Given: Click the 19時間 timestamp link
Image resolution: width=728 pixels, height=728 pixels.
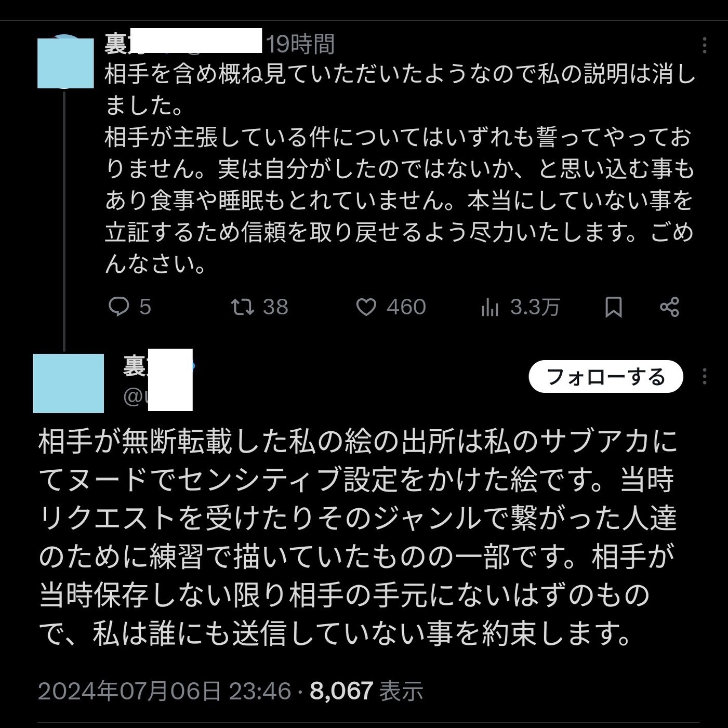Looking at the screenshot, I should tap(301, 44).
